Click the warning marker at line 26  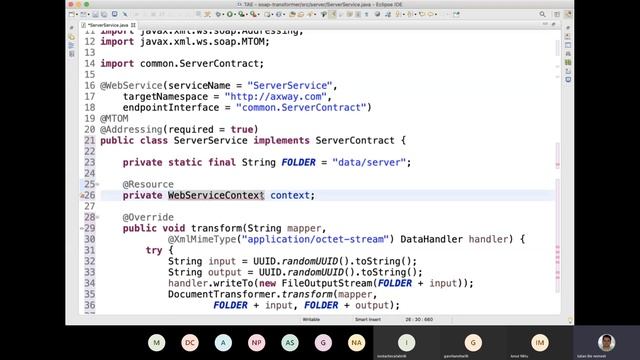pyautogui.click(x=82, y=196)
